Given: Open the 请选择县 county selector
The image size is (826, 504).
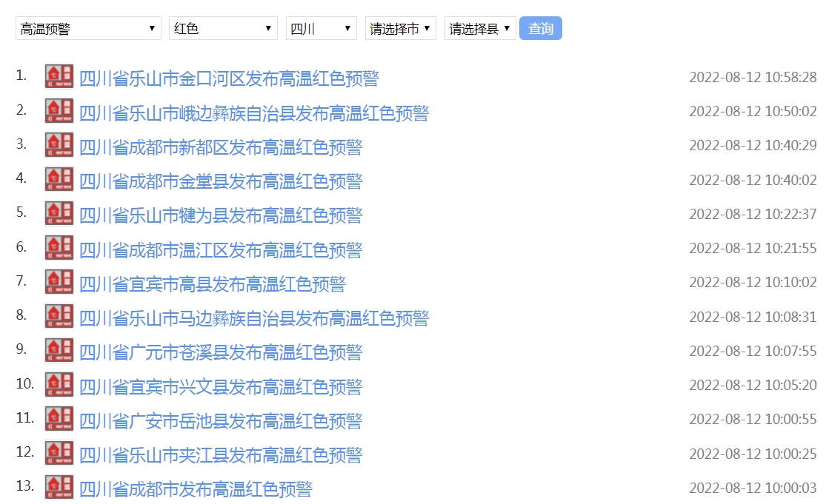Looking at the screenshot, I should pos(479,29).
